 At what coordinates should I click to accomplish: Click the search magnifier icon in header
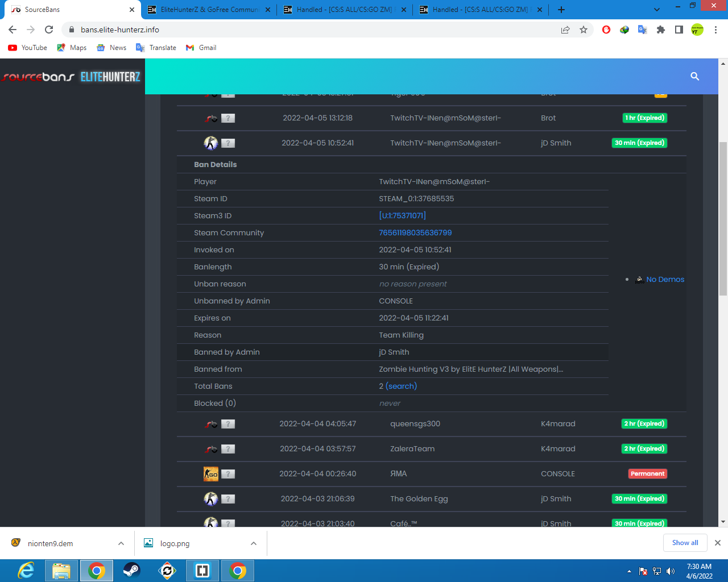click(x=694, y=76)
